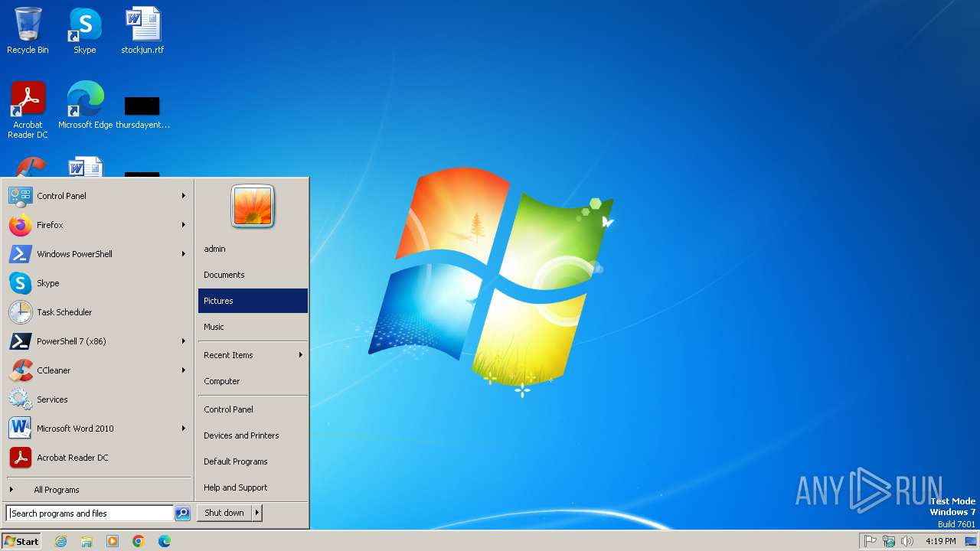
Task: Open the Acrobat Reader DC desktop shortcut
Action: (28, 109)
